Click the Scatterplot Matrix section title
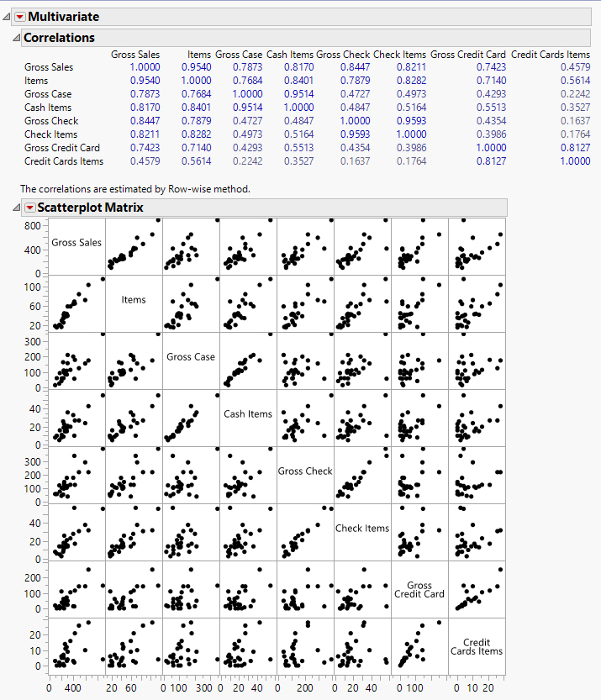 90,208
